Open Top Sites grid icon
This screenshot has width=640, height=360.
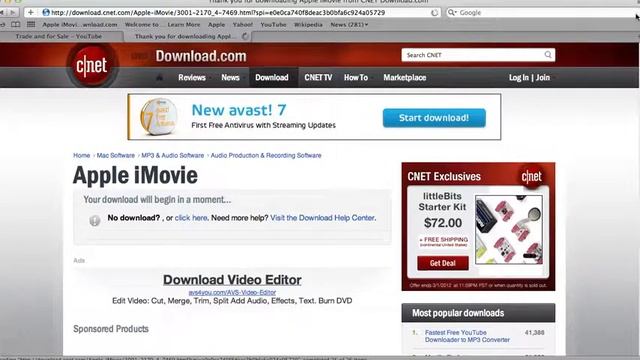31,24
